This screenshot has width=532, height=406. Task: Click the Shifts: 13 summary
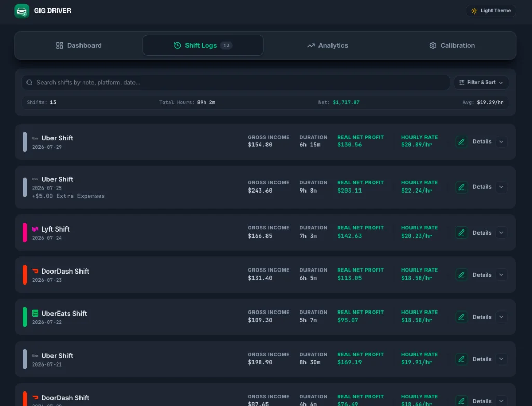click(42, 102)
